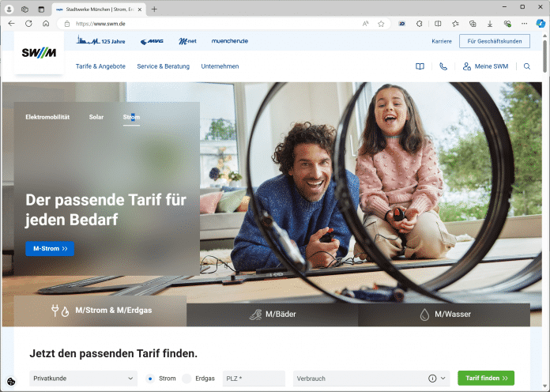
Task: Click the info icon in Verbrauch field
Action: click(432, 379)
